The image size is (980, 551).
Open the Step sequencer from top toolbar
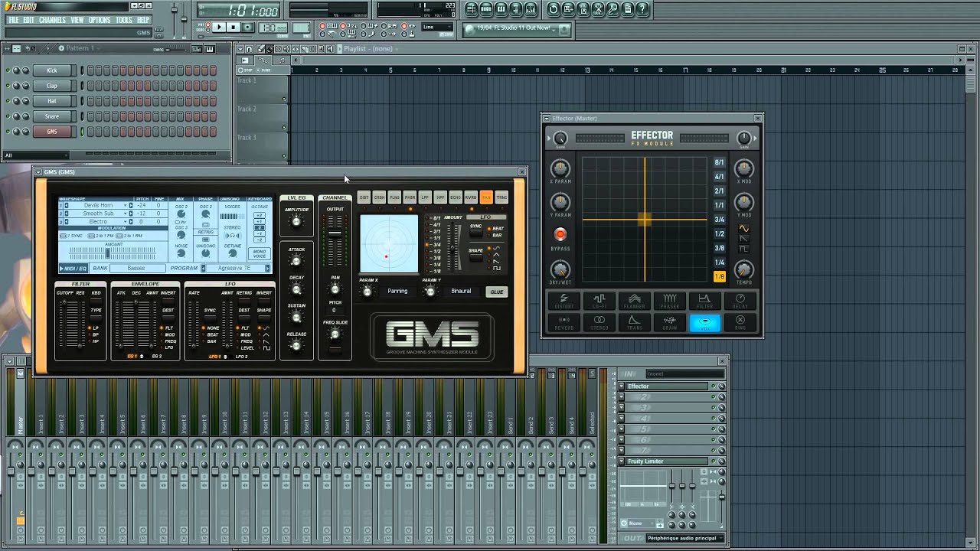pos(486,9)
